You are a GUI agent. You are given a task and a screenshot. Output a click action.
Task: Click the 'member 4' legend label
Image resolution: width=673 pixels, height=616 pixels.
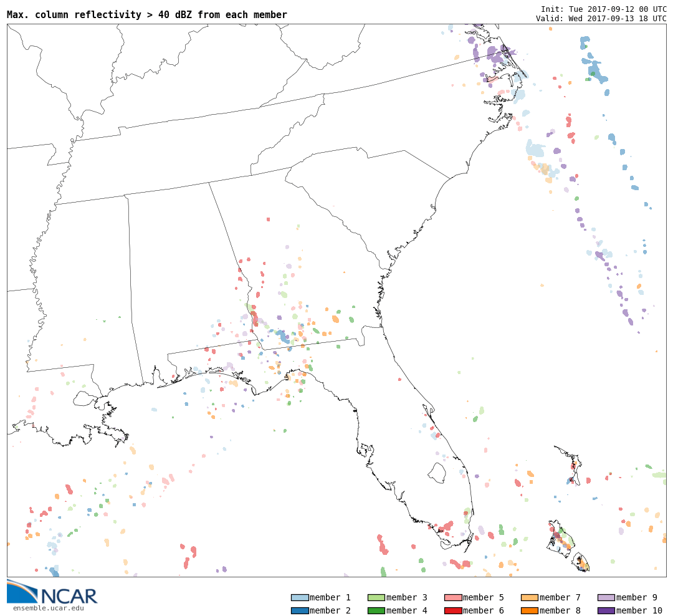(407, 610)
